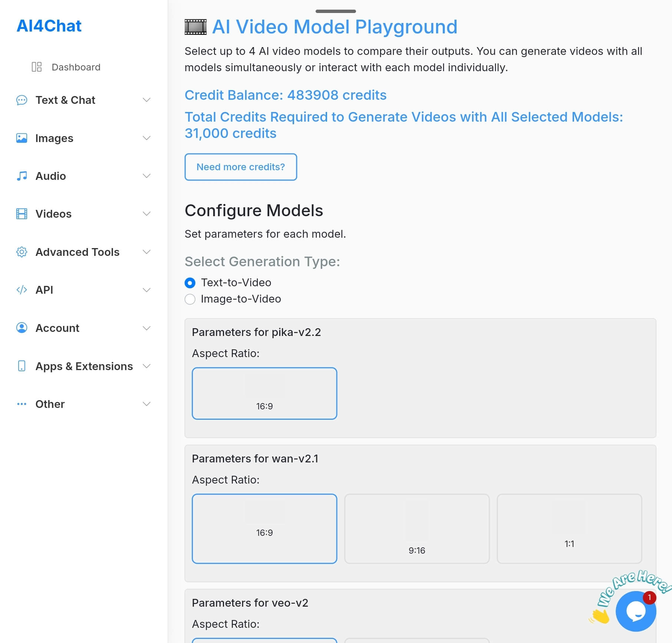Expand the Apps & Extensions chevron
The height and width of the screenshot is (643, 672).
tap(147, 366)
